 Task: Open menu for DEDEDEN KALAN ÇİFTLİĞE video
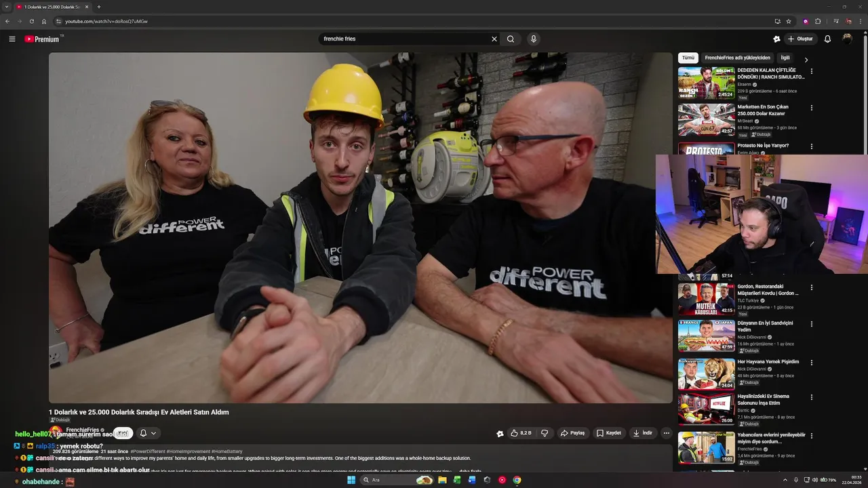(812, 71)
